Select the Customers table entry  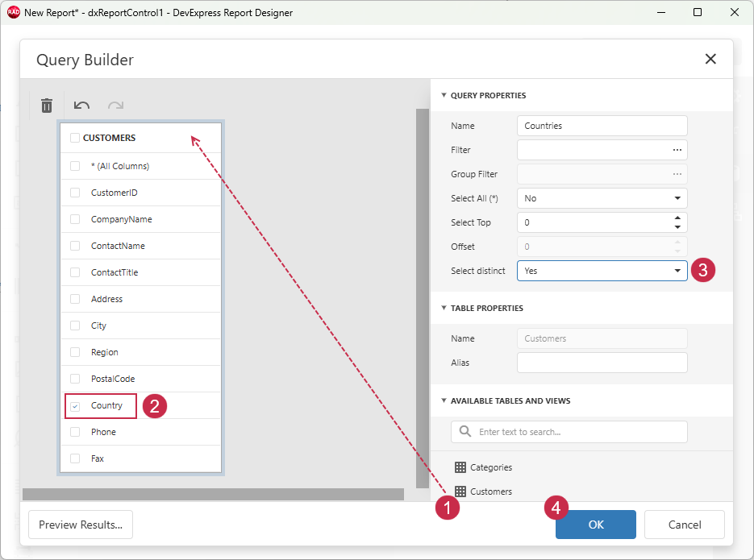(490, 492)
